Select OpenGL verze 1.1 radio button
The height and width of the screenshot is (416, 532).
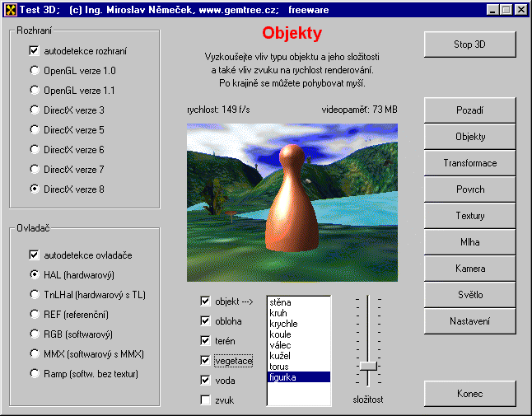(x=34, y=90)
